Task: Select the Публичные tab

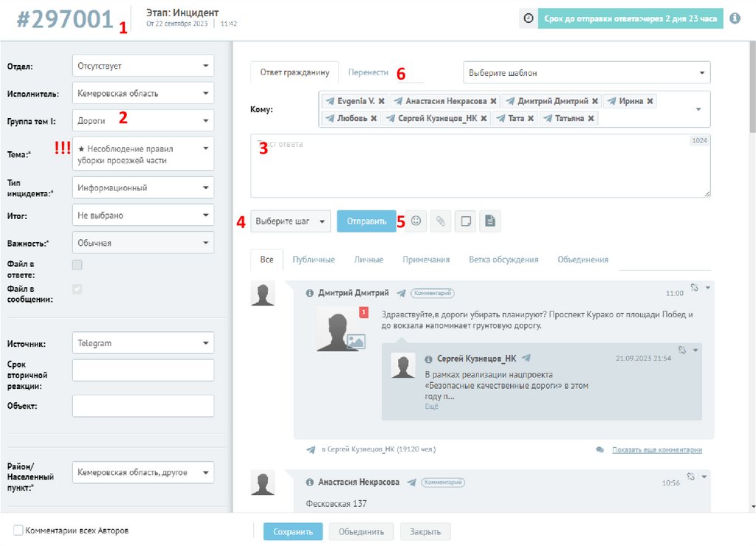Action: (x=313, y=260)
